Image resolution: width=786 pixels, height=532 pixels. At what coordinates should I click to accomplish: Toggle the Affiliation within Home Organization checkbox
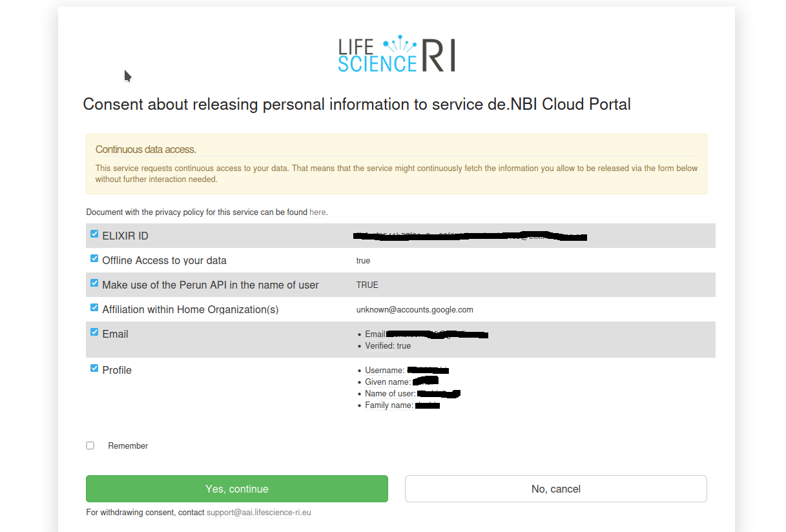[94, 307]
